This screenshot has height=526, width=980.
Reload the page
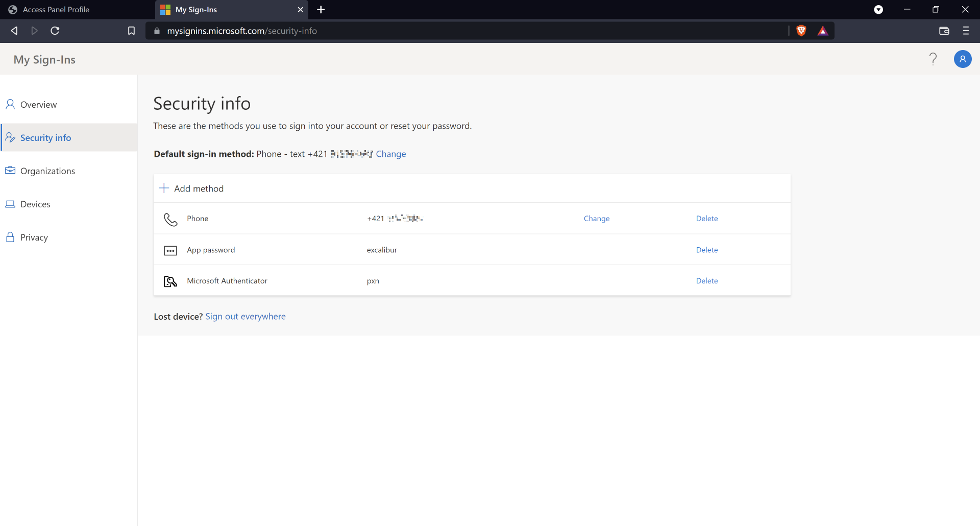click(55, 31)
